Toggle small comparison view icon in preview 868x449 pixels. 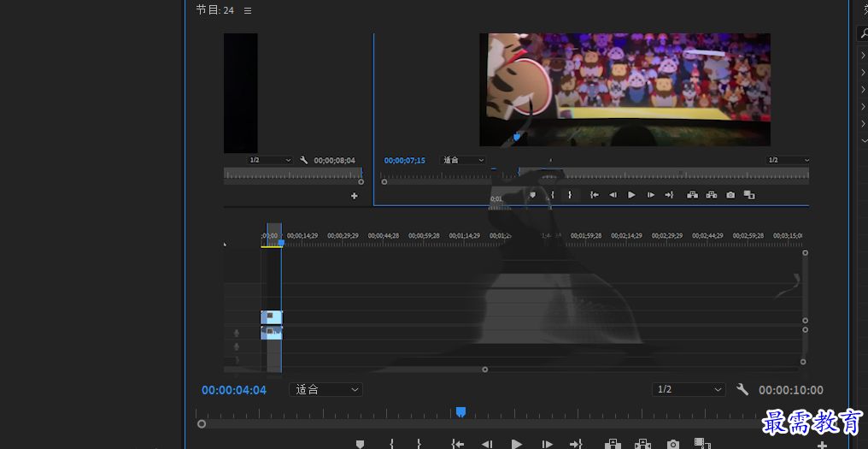pos(749,195)
